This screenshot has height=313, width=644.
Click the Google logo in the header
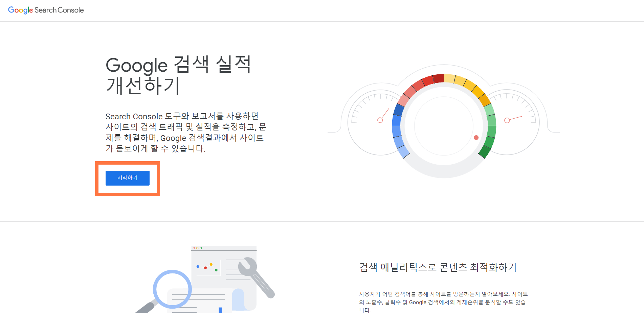[21, 10]
